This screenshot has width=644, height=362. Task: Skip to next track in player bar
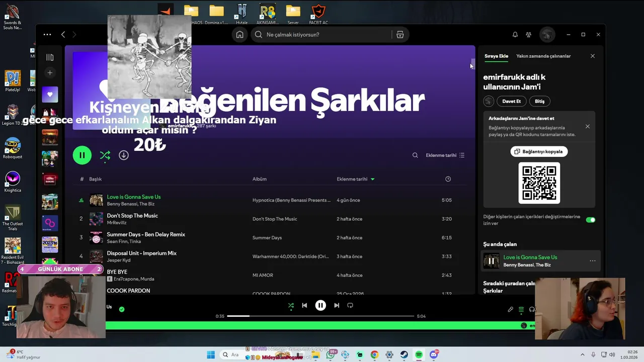tap(337, 305)
